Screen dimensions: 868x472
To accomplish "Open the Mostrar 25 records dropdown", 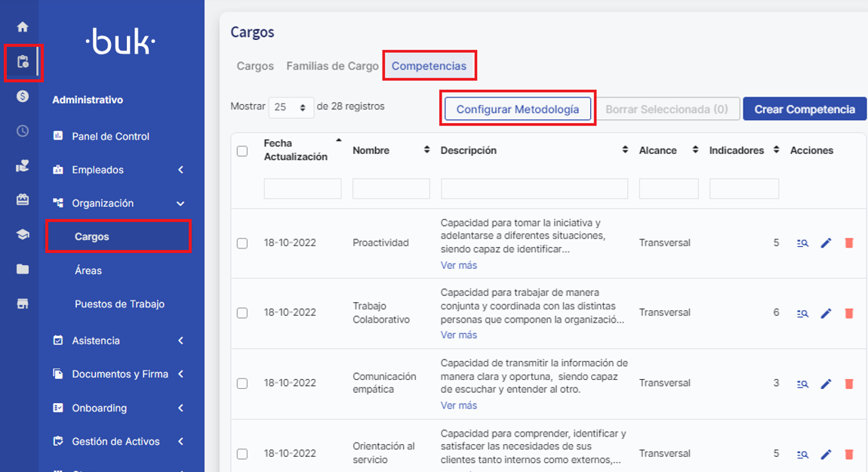I will [x=291, y=107].
